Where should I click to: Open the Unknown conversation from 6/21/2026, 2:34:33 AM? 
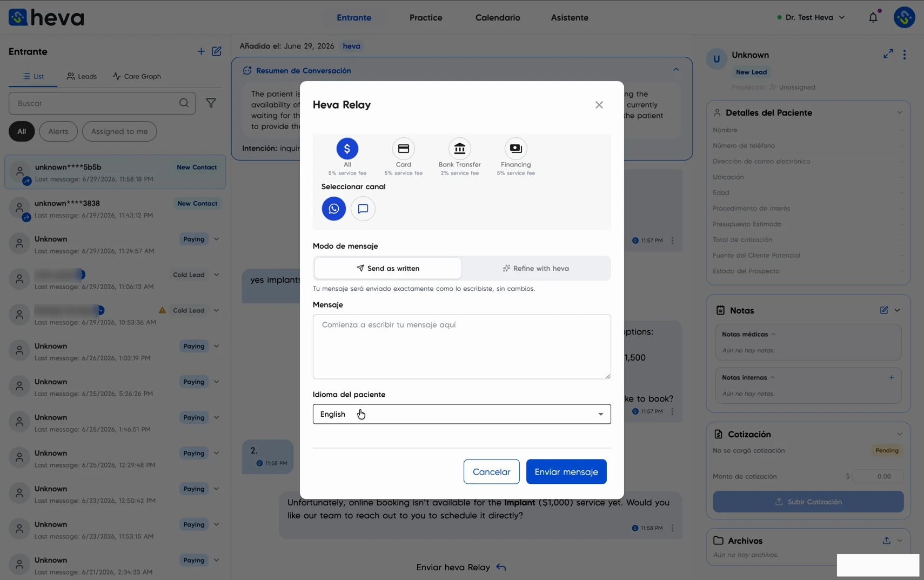point(115,565)
